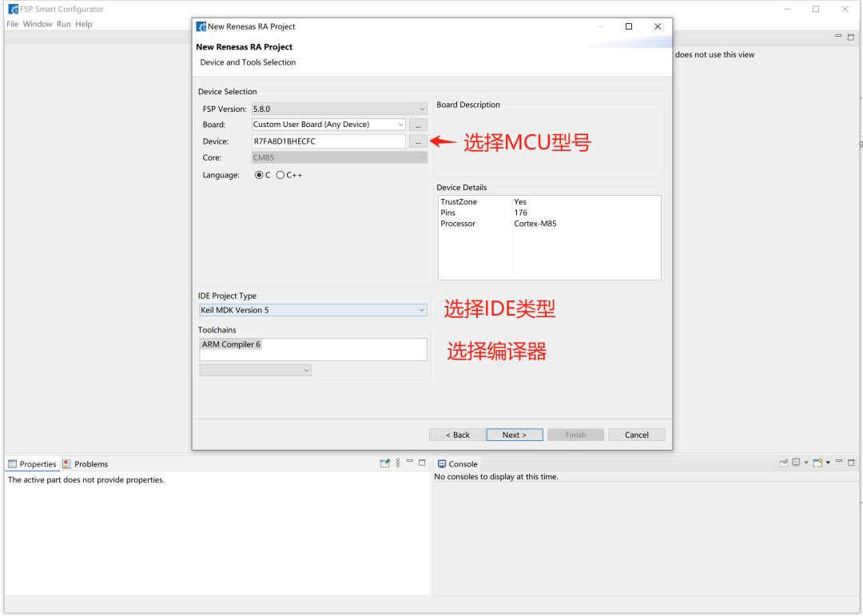Click the FSP Smart Configurator app icon
The width and height of the screenshot is (863, 616).
point(14,10)
